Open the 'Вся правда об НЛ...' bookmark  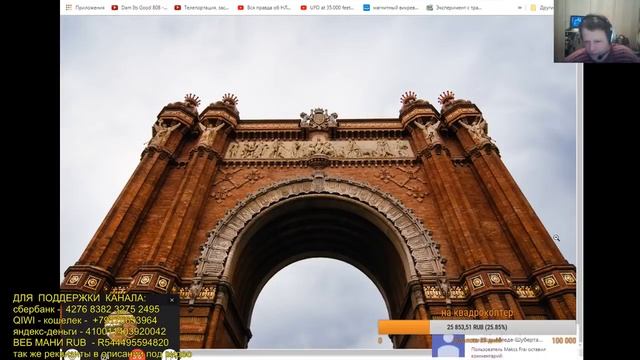pyautogui.click(x=264, y=7)
